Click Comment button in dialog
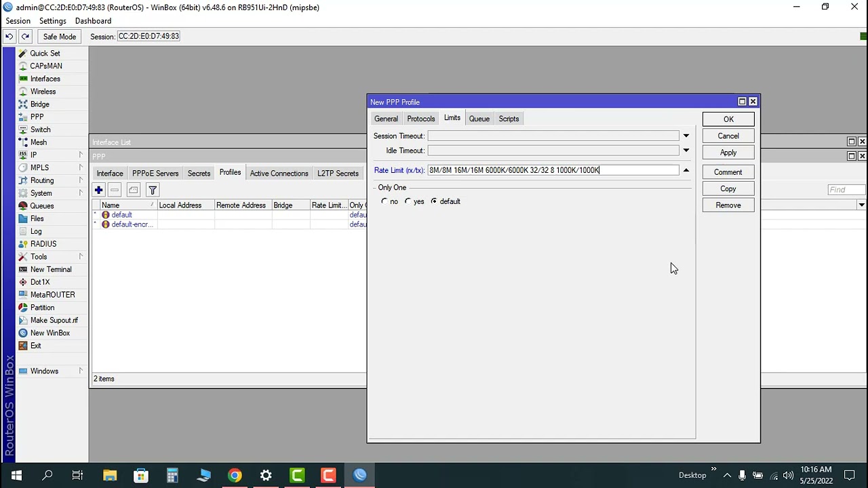Viewport: 868px width, 488px height. [x=728, y=172]
